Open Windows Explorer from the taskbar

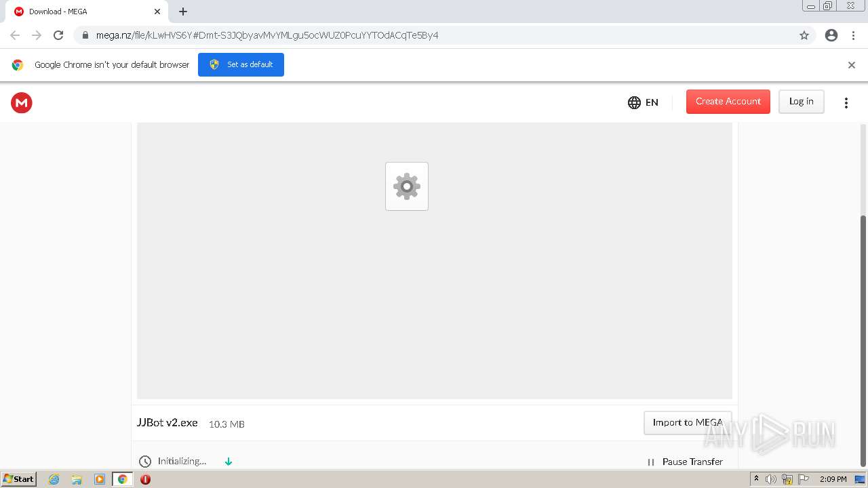coord(77,479)
